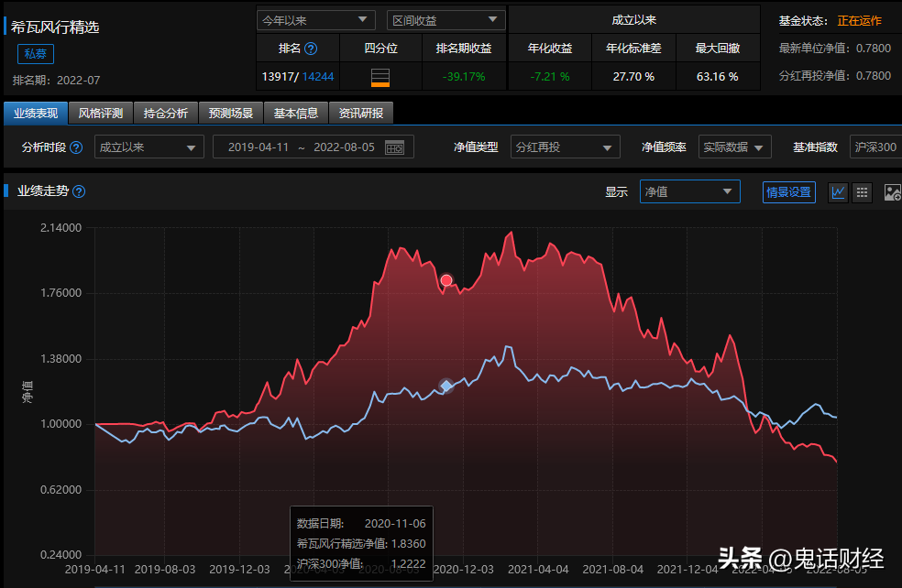Click the orange quartile indicator icon
Viewport: 902px width, 588px height.
tap(380, 77)
